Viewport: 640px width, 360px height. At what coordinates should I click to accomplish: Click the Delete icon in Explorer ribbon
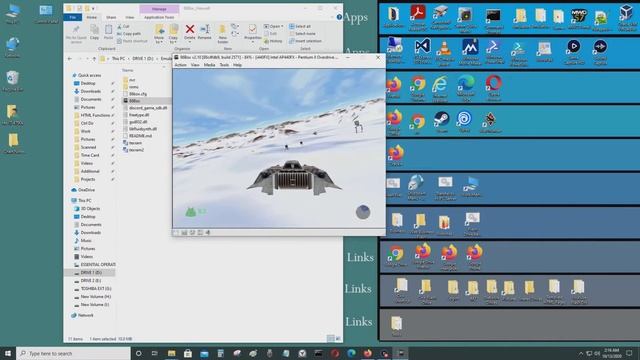pos(190,32)
